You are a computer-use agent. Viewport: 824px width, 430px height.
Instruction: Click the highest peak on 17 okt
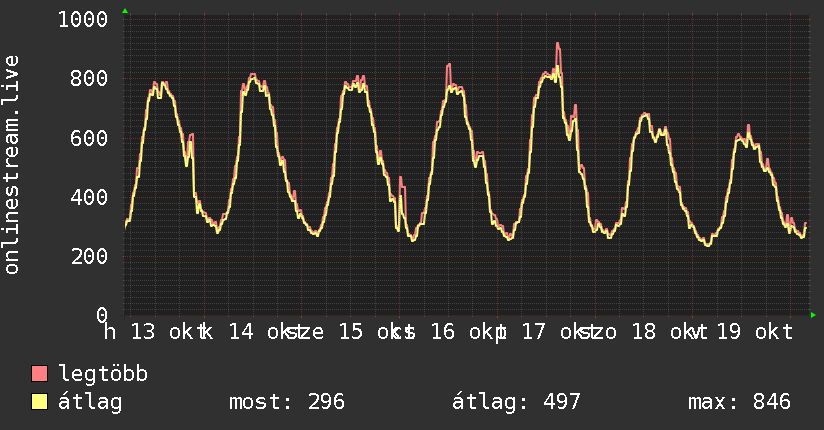558,45
